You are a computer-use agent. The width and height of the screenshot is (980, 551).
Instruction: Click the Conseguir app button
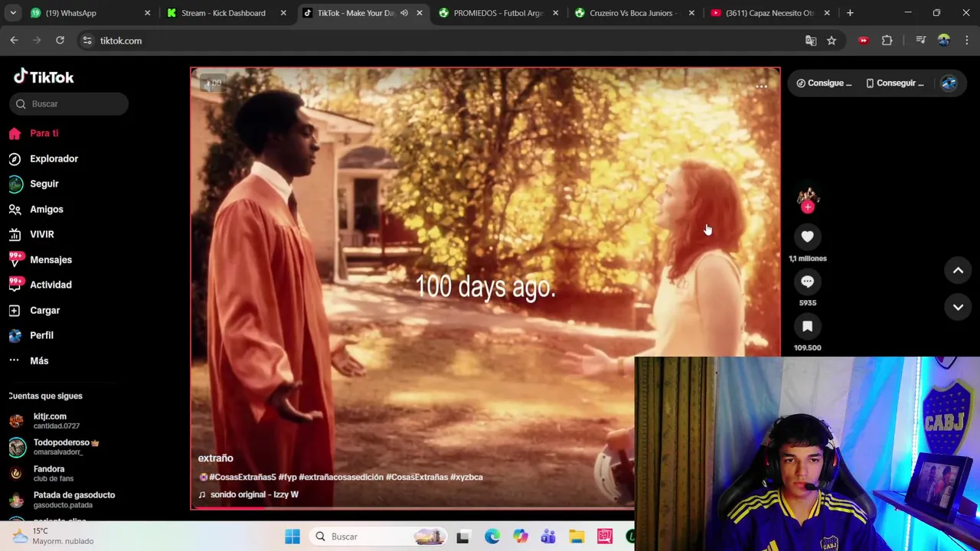point(895,83)
